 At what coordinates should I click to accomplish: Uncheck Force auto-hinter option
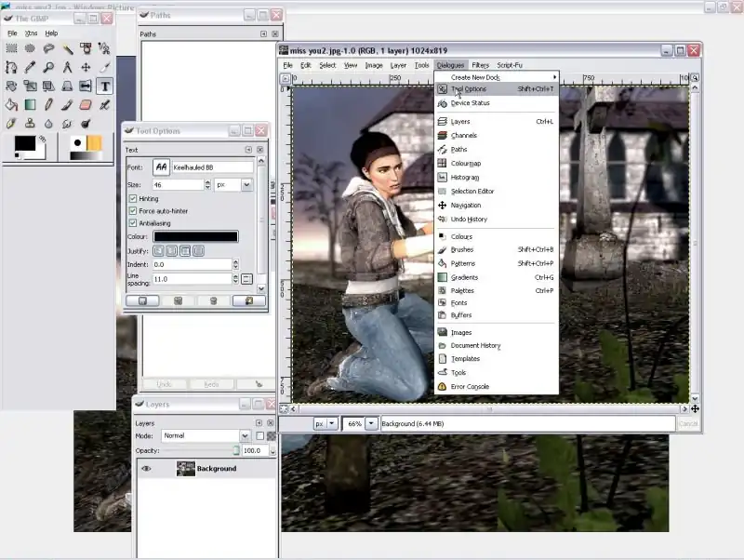click(133, 211)
